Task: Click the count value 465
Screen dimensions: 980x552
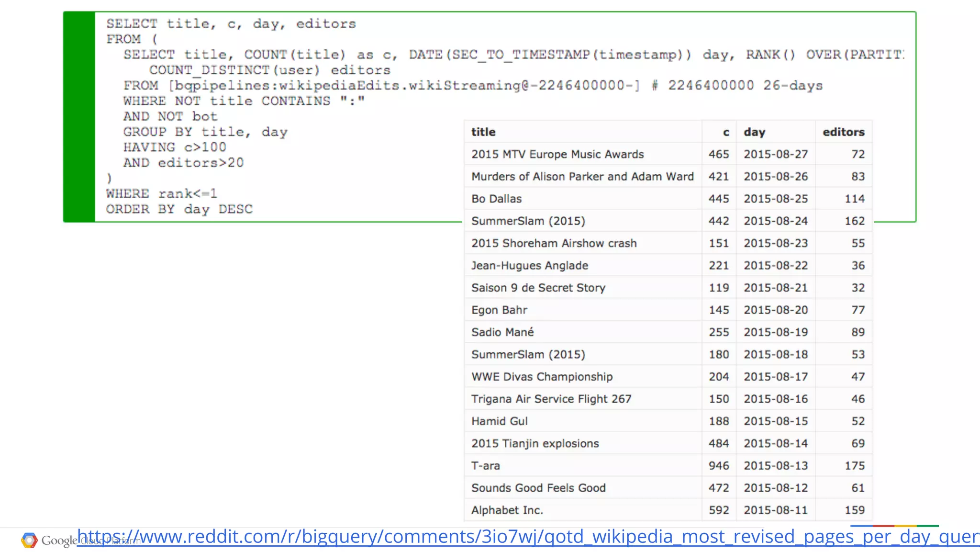Action: (719, 154)
